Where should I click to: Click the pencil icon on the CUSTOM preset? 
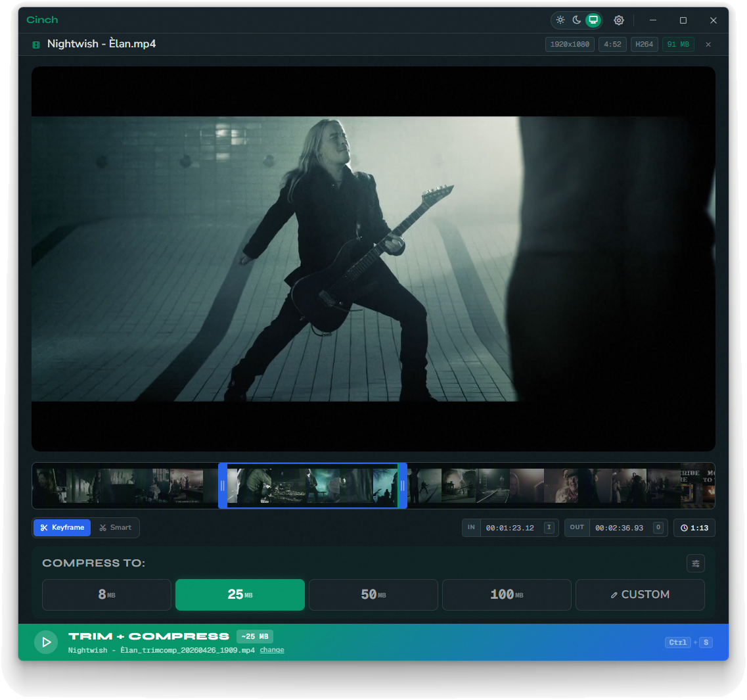[614, 594]
